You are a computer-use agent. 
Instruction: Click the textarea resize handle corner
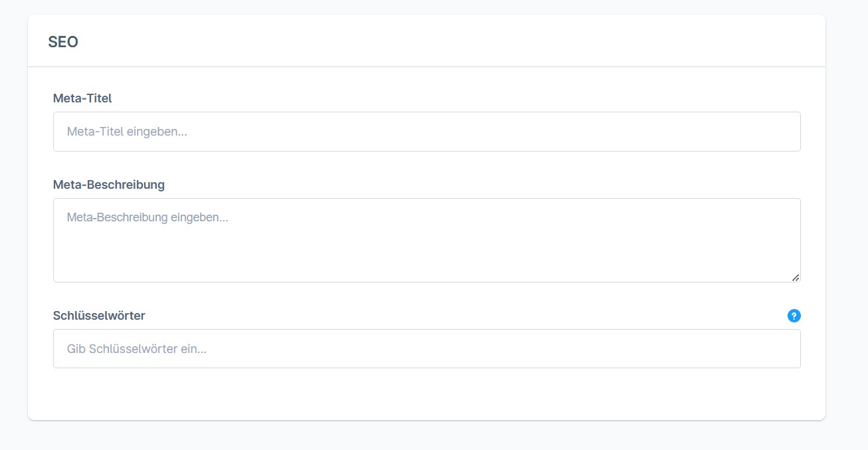[796, 277]
